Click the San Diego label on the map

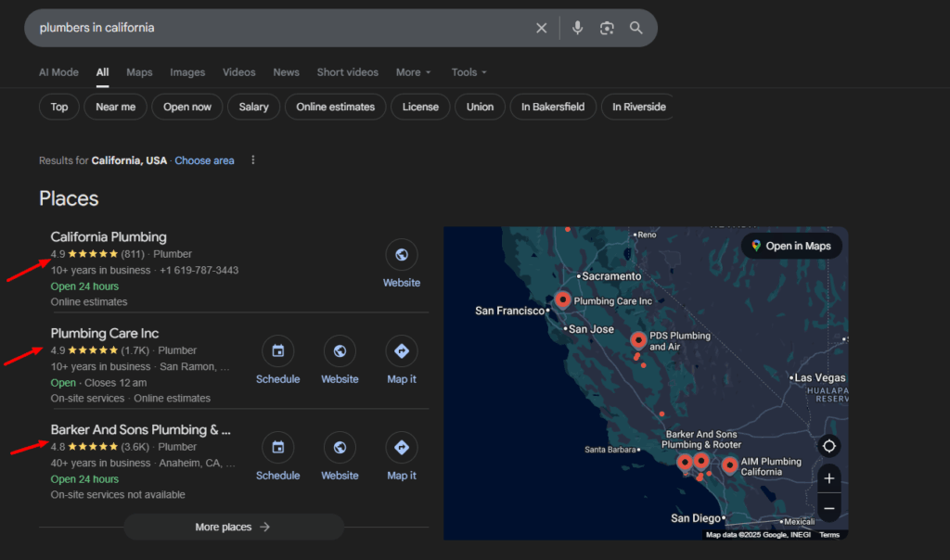click(695, 518)
